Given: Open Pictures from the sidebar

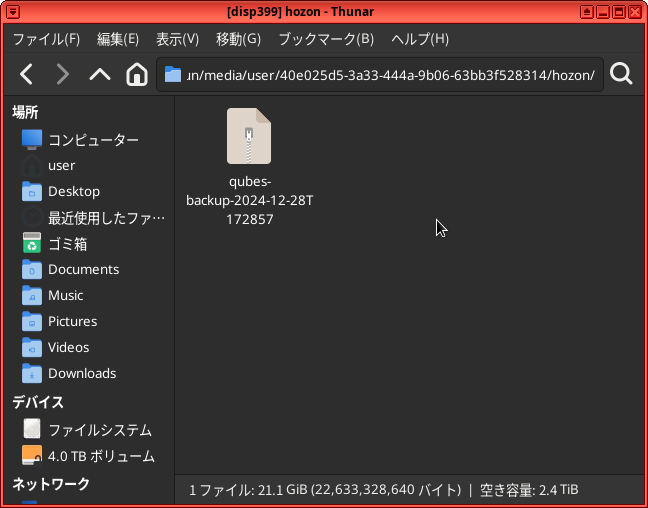Looking at the screenshot, I should pos(72,321).
